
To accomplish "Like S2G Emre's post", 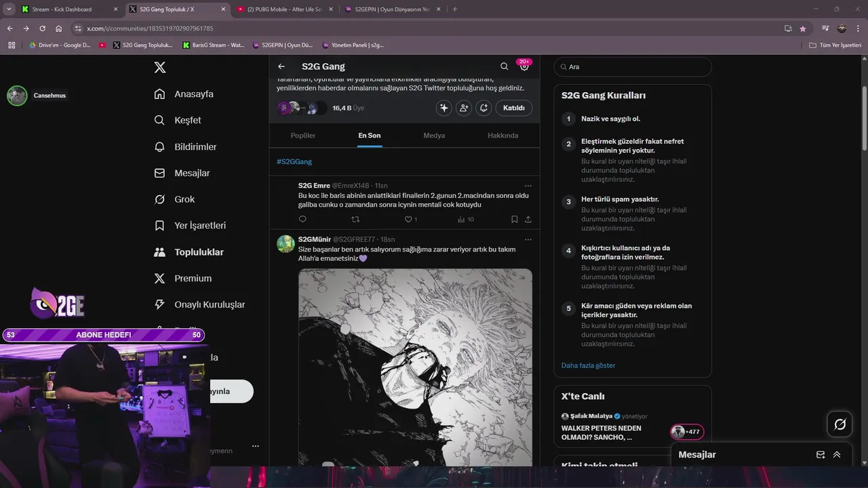I will pyautogui.click(x=408, y=219).
